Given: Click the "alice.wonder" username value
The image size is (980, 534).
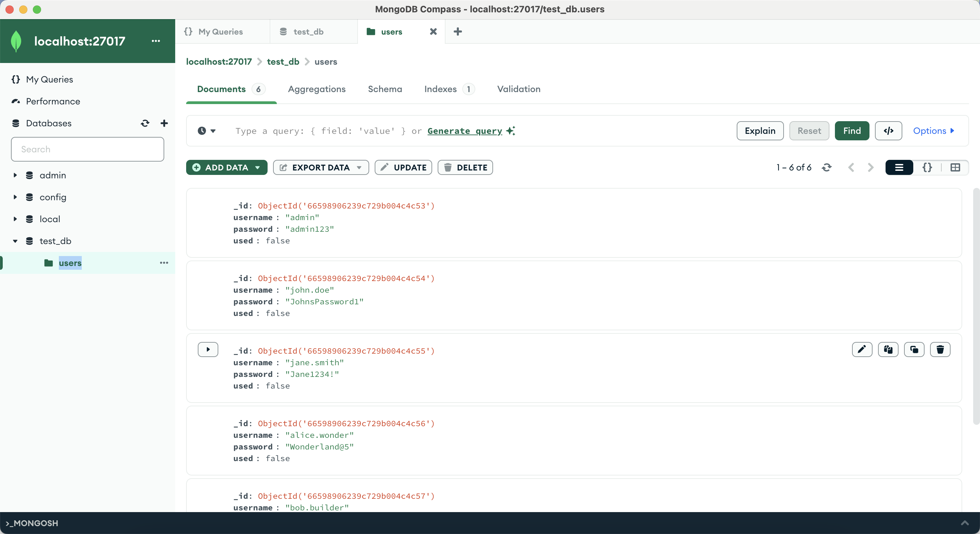Looking at the screenshot, I should coord(319,435).
